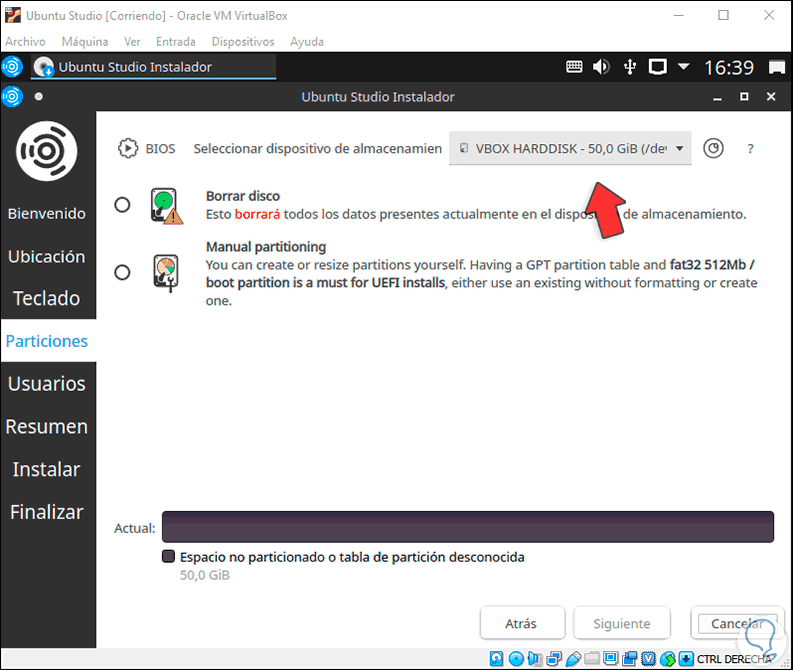Viewport: 793px width, 670px height.
Task: Click the Cancelar button
Action: [x=737, y=623]
